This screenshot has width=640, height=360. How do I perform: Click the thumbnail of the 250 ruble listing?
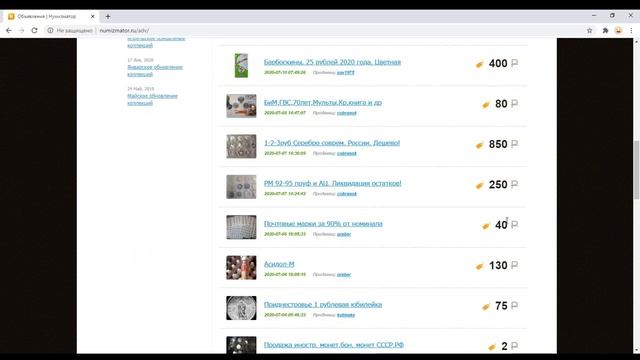click(241, 187)
